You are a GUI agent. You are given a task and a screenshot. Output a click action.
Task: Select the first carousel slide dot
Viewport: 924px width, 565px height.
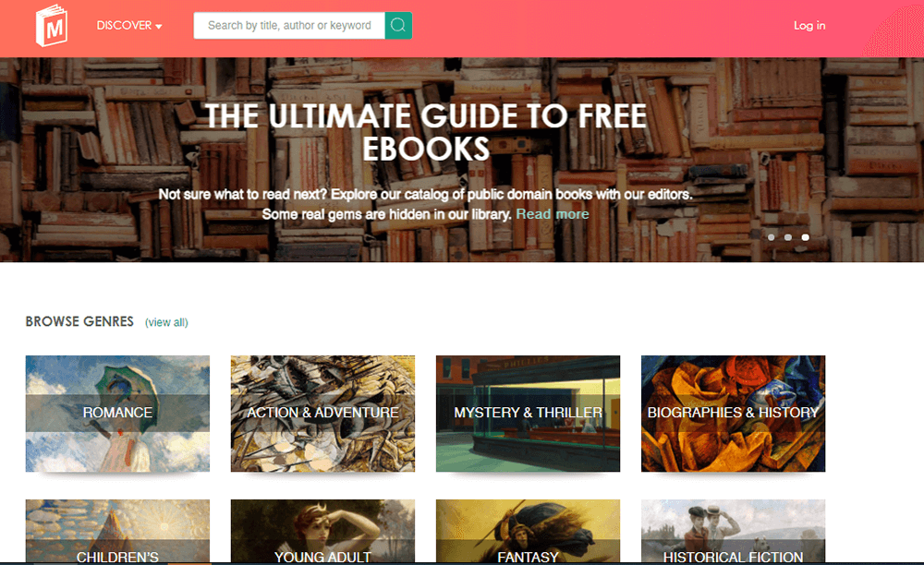[x=772, y=237]
